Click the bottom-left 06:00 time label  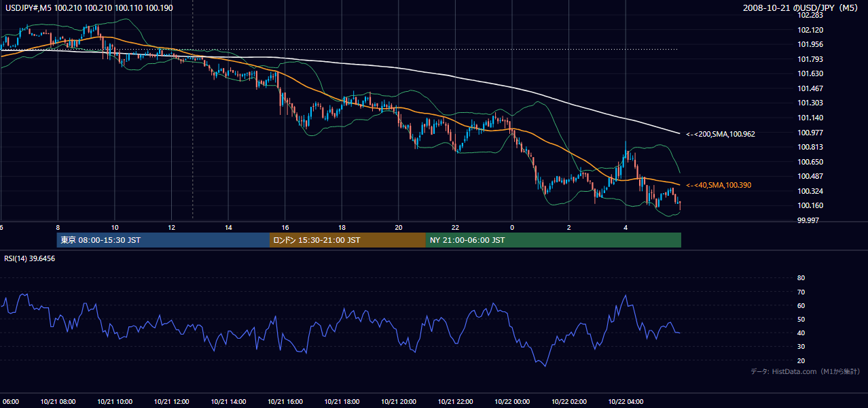[10, 401]
